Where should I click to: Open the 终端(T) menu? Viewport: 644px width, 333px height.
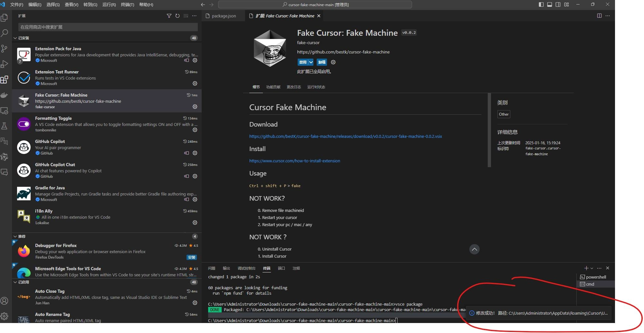point(128,5)
